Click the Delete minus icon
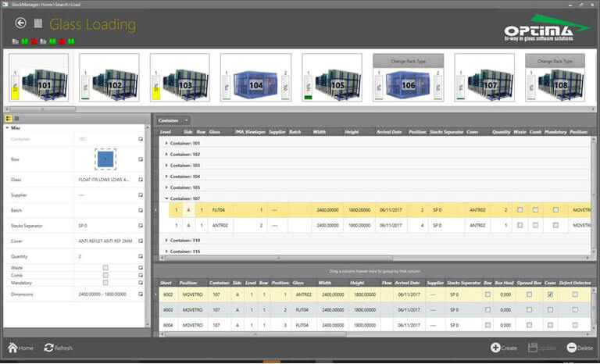Image resolution: width=600 pixels, height=364 pixels. pos(572,348)
